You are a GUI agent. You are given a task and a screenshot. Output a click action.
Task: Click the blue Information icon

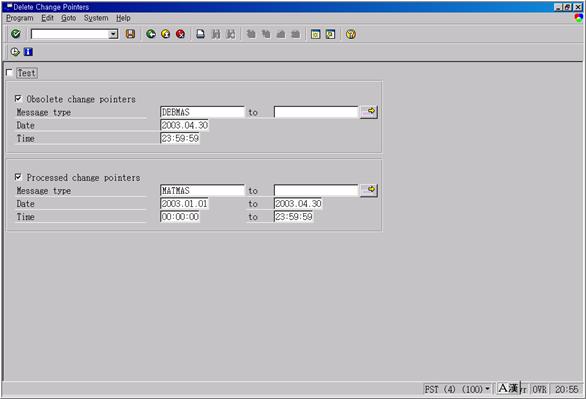click(x=28, y=52)
